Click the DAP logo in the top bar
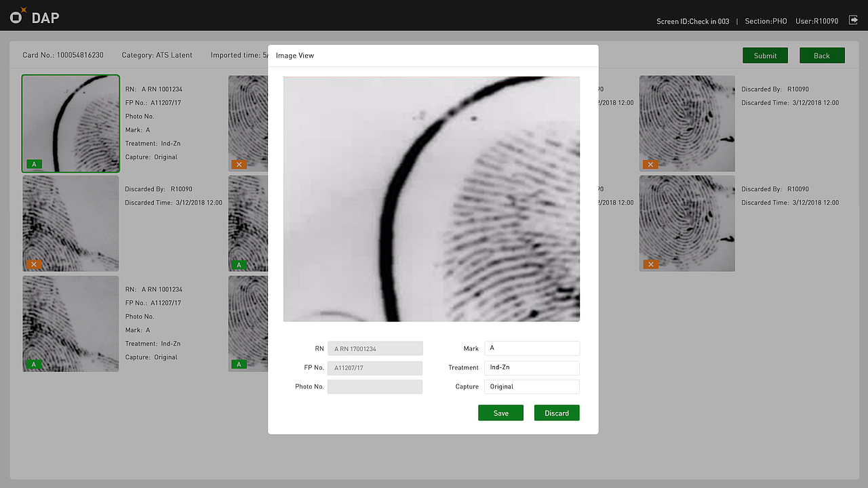868x488 pixels. point(33,16)
